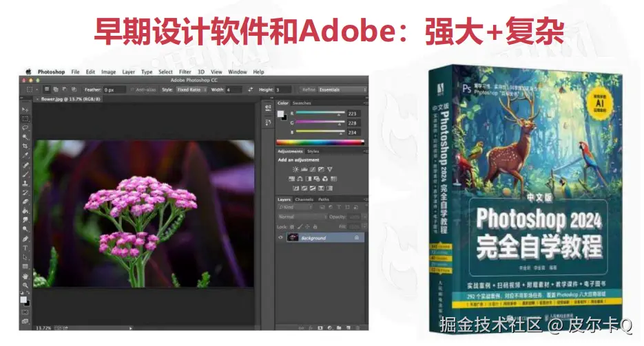The width and height of the screenshot is (644, 346).
Task: Select the Dodge tool
Action: click(25, 229)
